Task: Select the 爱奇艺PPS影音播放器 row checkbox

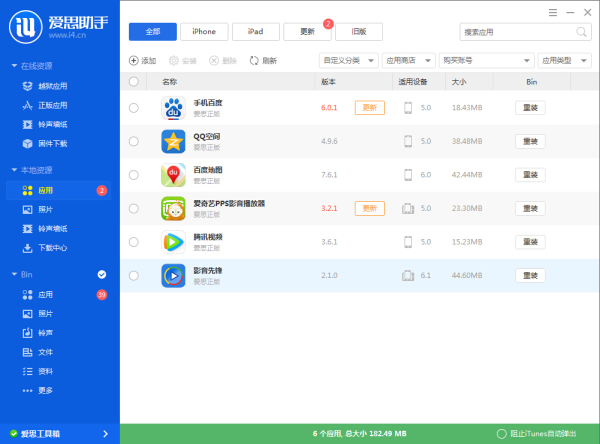Action: click(x=134, y=209)
